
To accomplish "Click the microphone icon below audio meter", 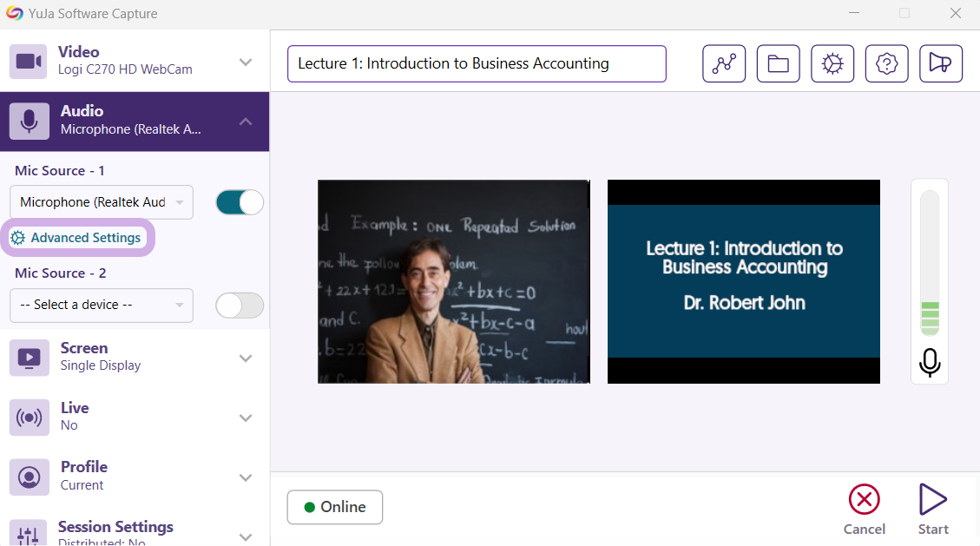I will click(x=930, y=362).
